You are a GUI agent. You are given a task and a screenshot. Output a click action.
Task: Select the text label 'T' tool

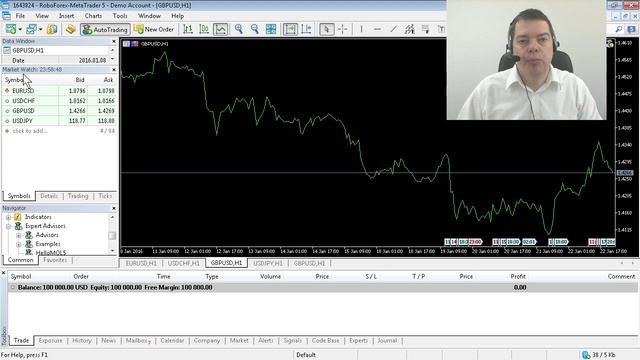tap(441, 29)
